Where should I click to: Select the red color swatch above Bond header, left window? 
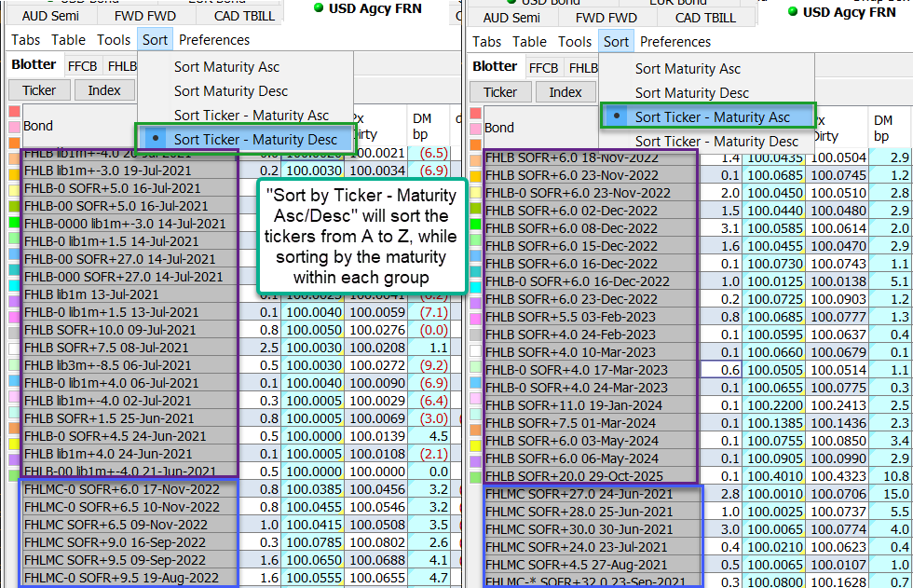15,111
